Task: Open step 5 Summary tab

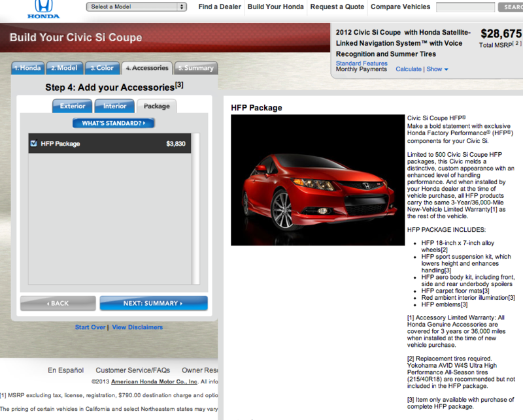Action: [x=195, y=68]
